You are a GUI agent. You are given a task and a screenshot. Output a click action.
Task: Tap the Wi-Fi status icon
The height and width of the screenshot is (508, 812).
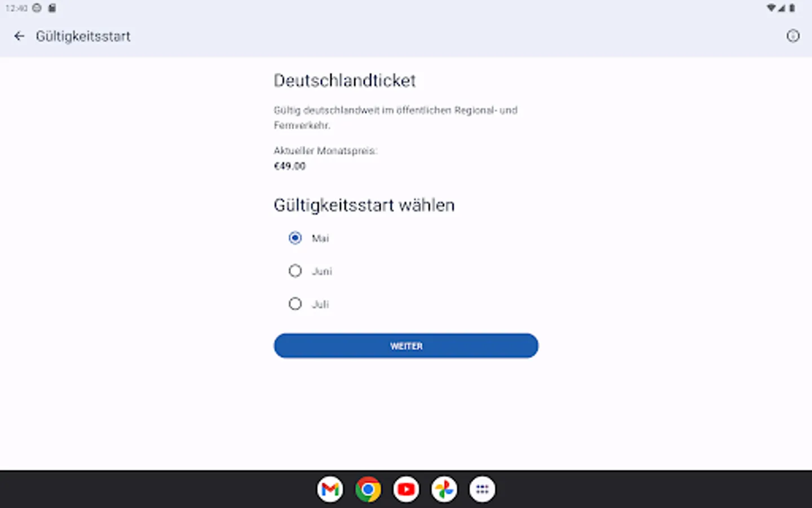[771, 8]
